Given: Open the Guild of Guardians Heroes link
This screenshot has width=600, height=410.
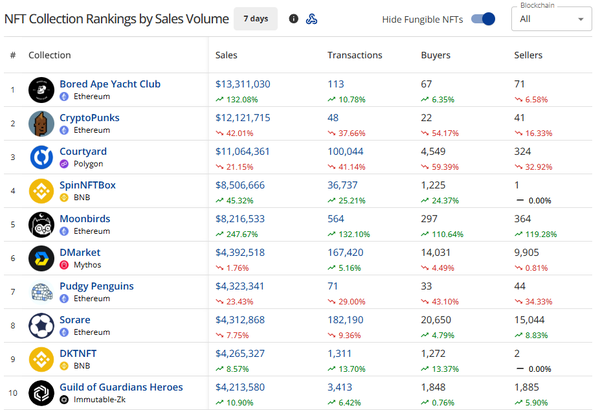Looking at the screenshot, I should (121, 387).
